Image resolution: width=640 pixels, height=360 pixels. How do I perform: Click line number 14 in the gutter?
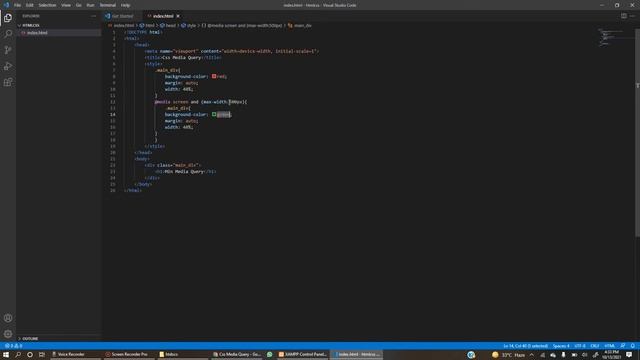(x=112, y=114)
